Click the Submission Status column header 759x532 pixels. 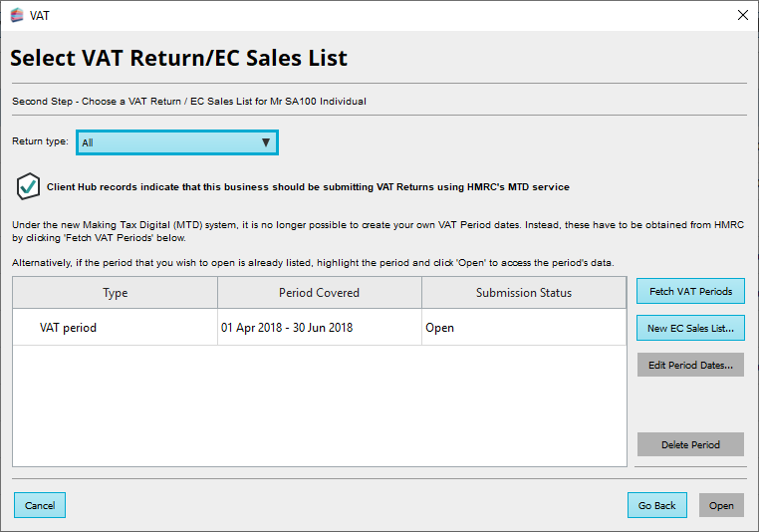(524, 293)
